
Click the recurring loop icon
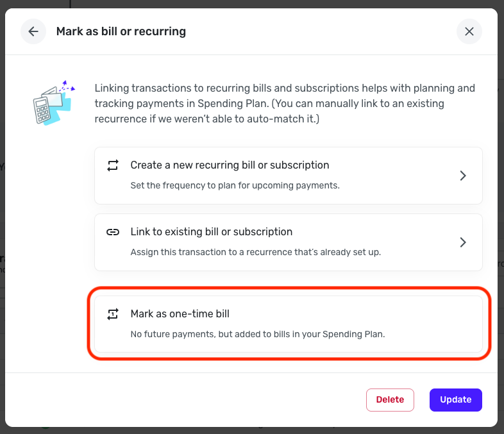(113, 165)
